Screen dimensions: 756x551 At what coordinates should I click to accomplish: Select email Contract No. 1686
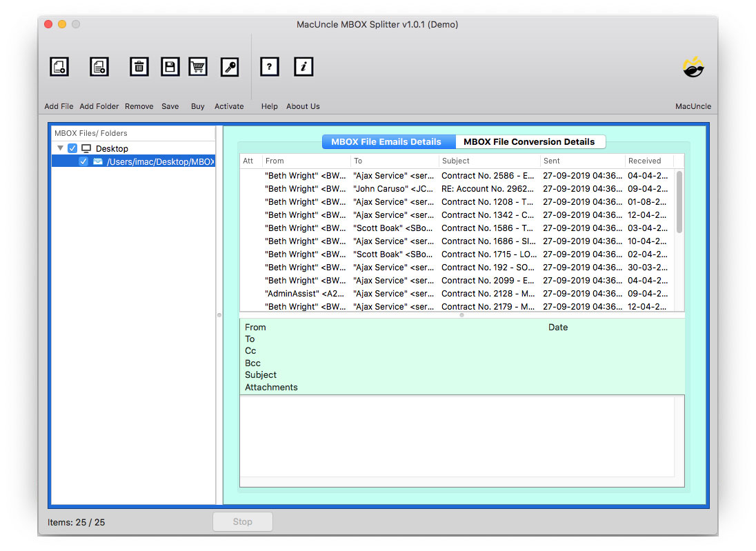click(458, 241)
